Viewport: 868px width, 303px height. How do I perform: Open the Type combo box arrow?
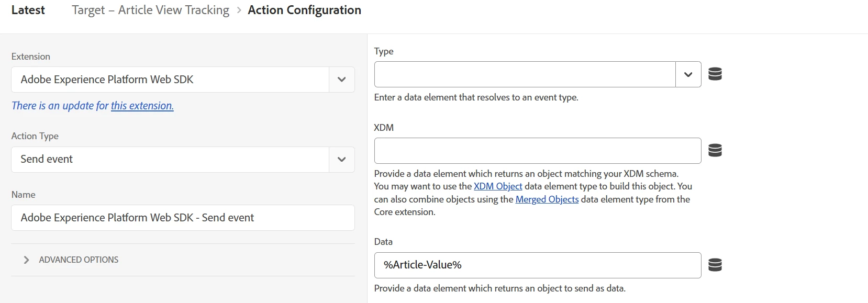(688, 74)
